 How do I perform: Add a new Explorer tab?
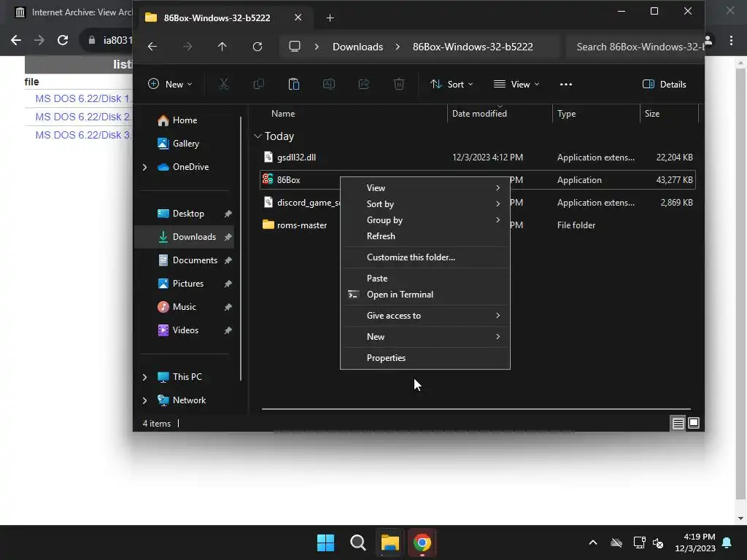pos(330,18)
